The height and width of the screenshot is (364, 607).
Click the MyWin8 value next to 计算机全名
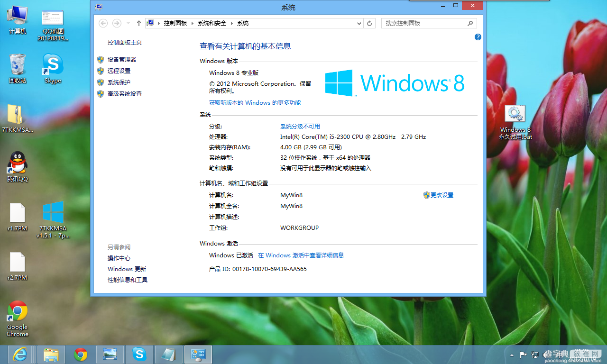292,206
